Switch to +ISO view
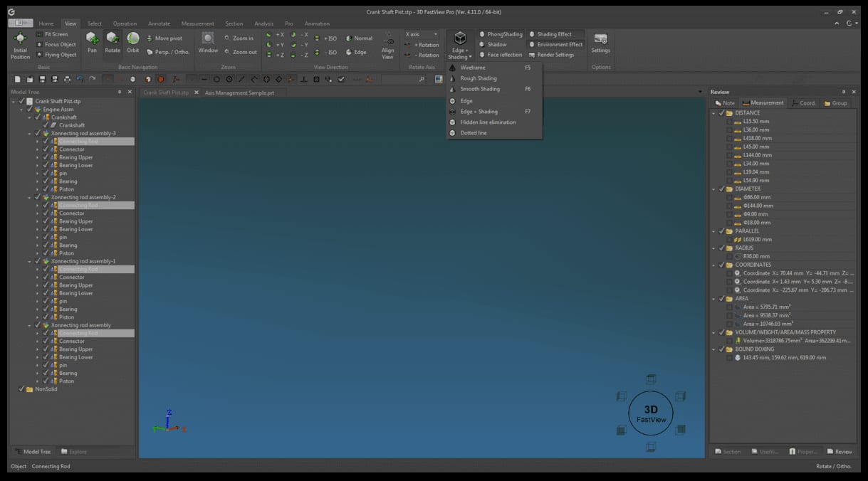The width and height of the screenshot is (868, 481). pos(326,38)
